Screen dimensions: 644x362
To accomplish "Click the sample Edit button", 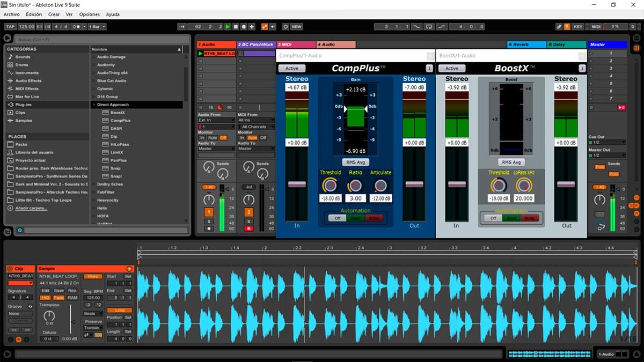I will [46, 291].
